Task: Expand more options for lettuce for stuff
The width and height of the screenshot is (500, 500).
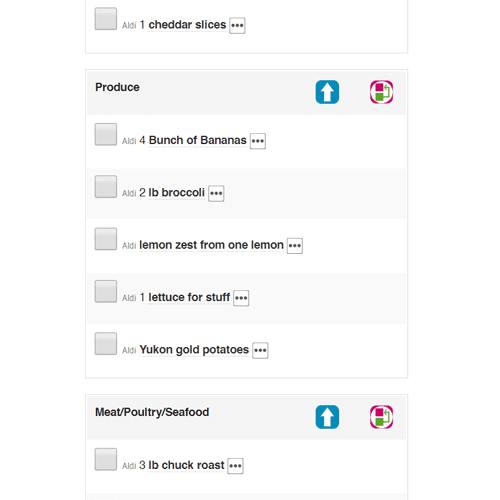Action: click(x=241, y=298)
